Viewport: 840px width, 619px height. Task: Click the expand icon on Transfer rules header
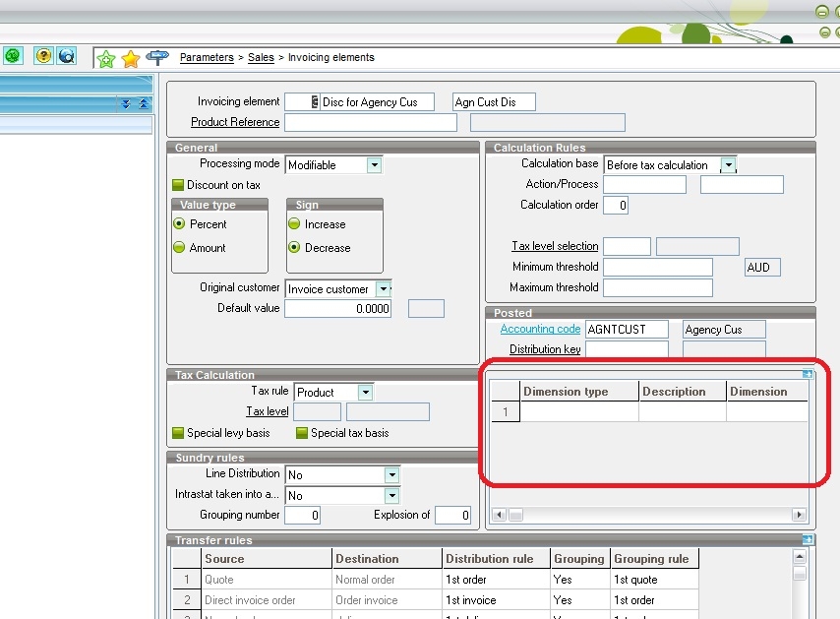(x=808, y=539)
